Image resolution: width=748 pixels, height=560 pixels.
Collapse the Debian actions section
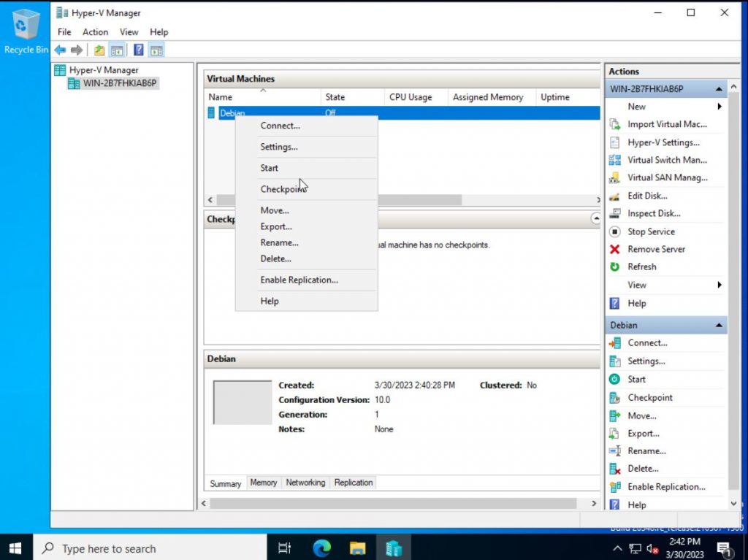[719, 324]
